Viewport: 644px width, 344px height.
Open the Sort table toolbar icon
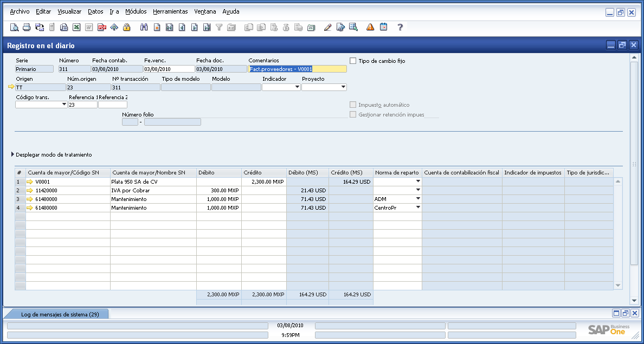pyautogui.click(x=231, y=27)
